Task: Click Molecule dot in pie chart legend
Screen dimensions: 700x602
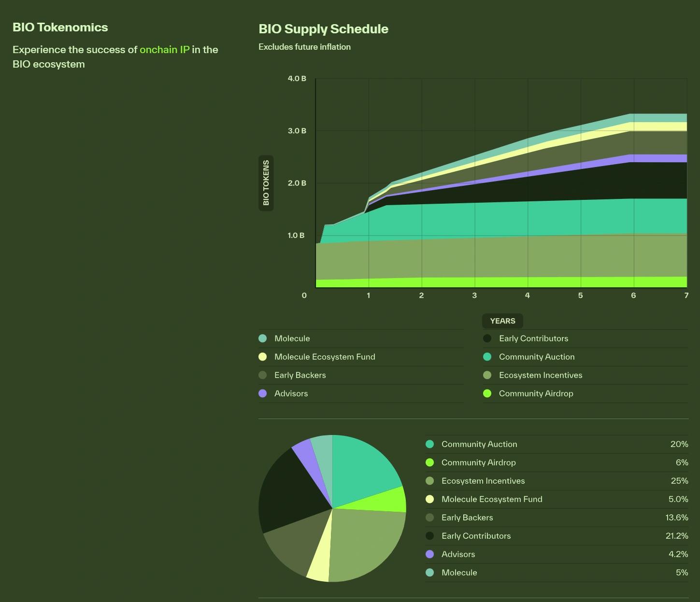Action: click(x=429, y=573)
